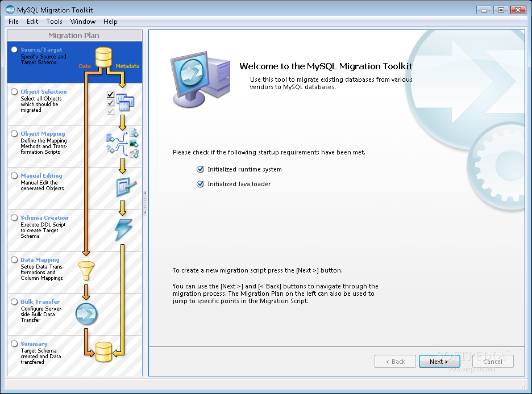The width and height of the screenshot is (532, 394).
Task: Click the Object Selection tables icon
Action: pyautogui.click(x=125, y=102)
